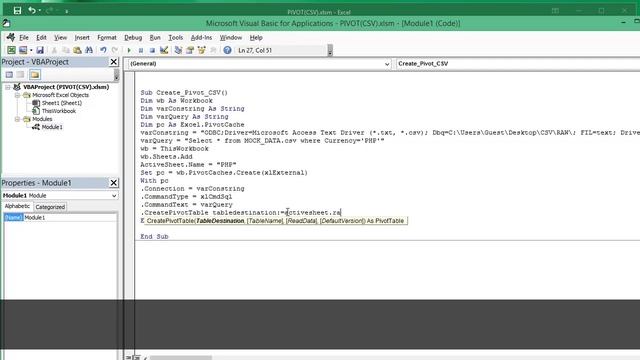Toggle Folders view in Project panel

click(x=35, y=75)
